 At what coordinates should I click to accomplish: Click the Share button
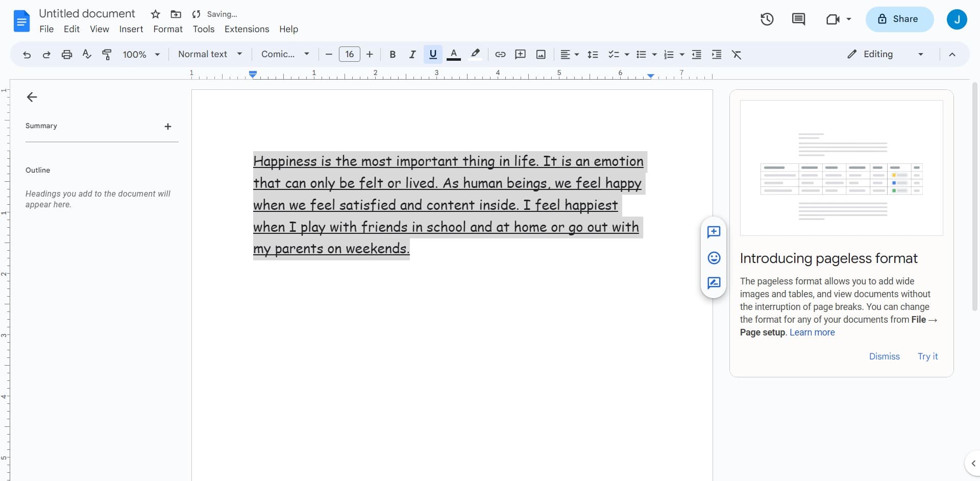coord(899,19)
